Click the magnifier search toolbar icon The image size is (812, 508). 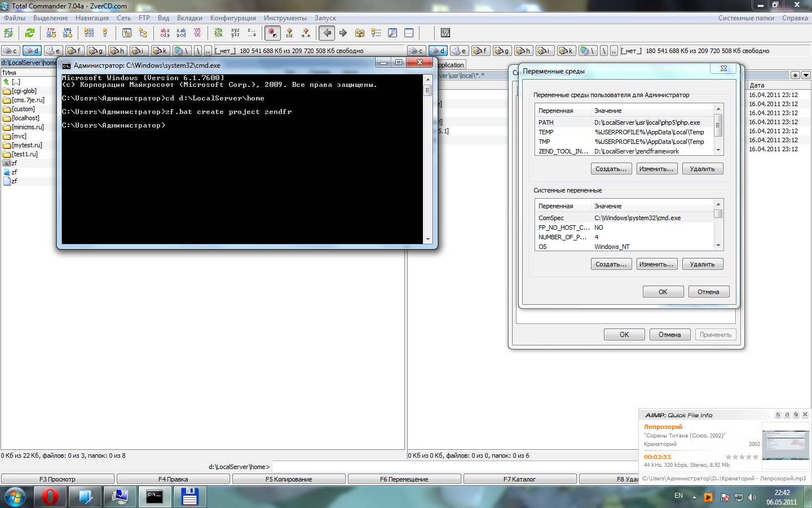pos(392,33)
